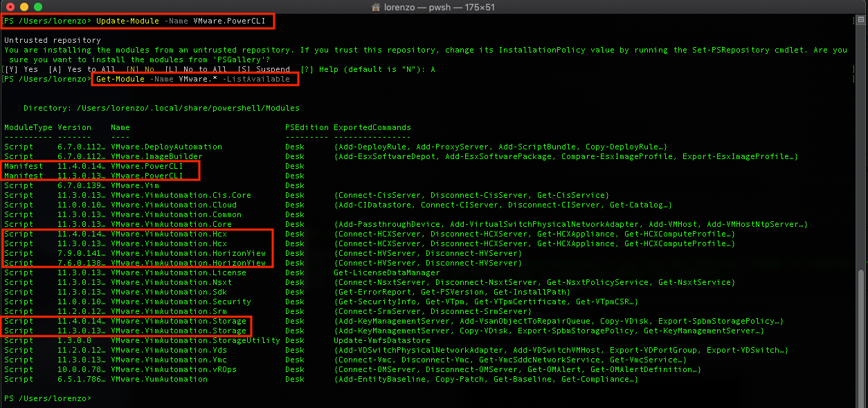Click version '7.6.0.138' of HorizonView
Image resolution: width=868 pixels, height=408 pixels.
82,263
